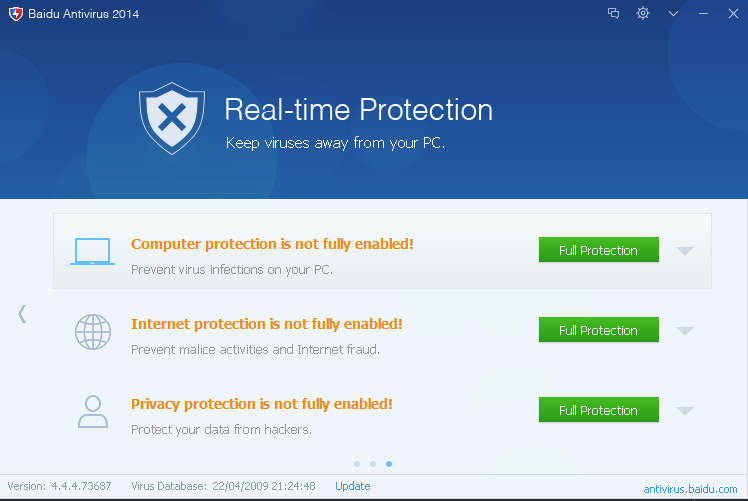Viewport: 748px width, 501px height.
Task: Open the antivirus.baidu.com link
Action: click(690, 489)
